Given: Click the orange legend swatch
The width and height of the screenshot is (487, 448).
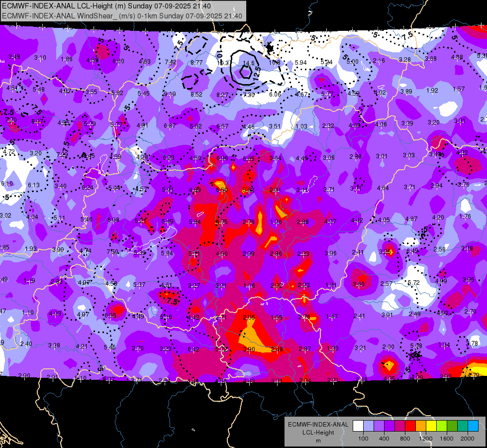Looking at the screenshot, I should tap(421, 426).
